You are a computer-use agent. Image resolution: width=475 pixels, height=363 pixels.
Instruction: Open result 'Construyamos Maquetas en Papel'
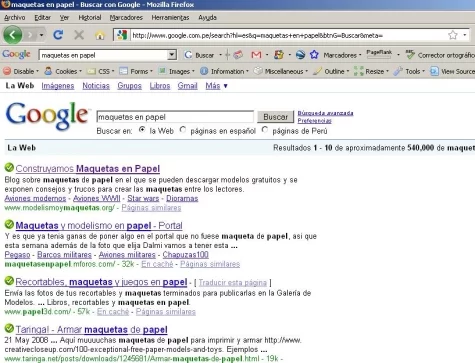point(88,169)
